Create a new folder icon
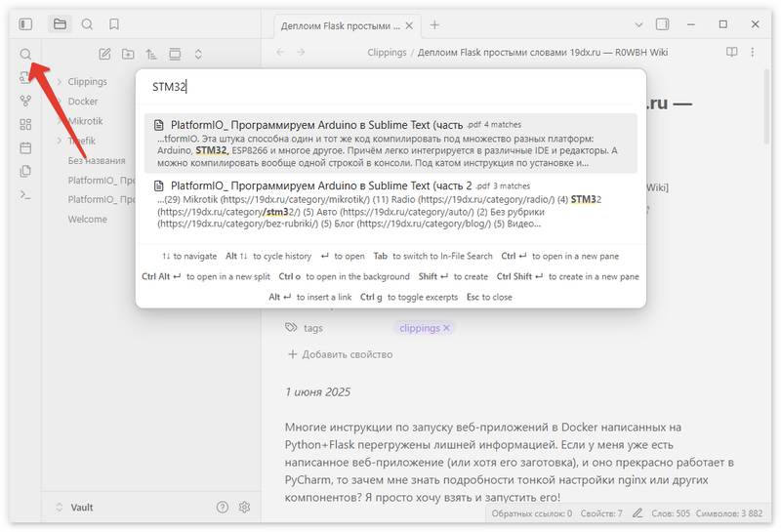The height and width of the screenshot is (532, 781). [128, 54]
